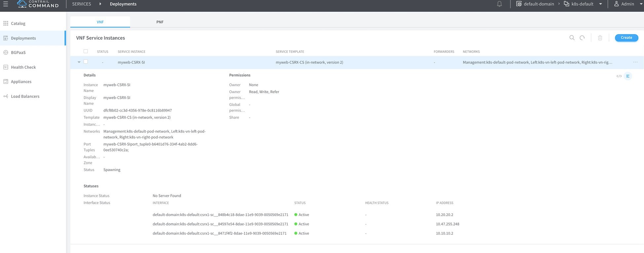Screen dimensions: 644x253
Task: Click the delete trash icon
Action: click(600, 38)
